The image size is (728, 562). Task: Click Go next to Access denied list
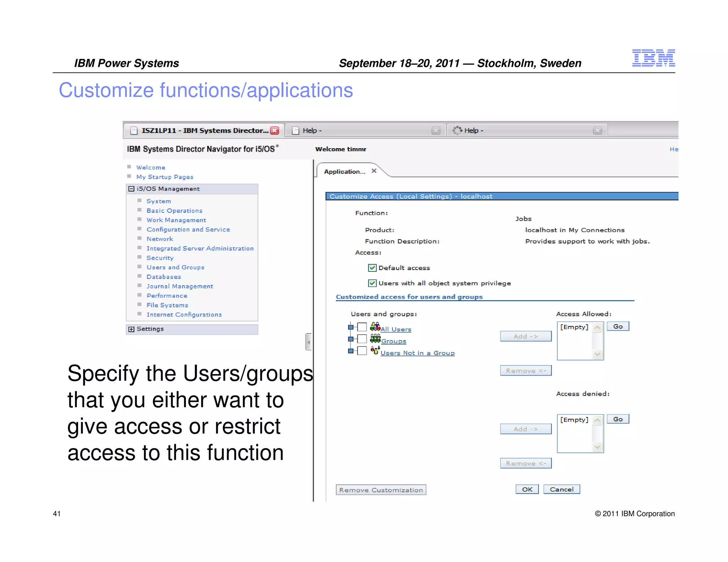(618, 419)
